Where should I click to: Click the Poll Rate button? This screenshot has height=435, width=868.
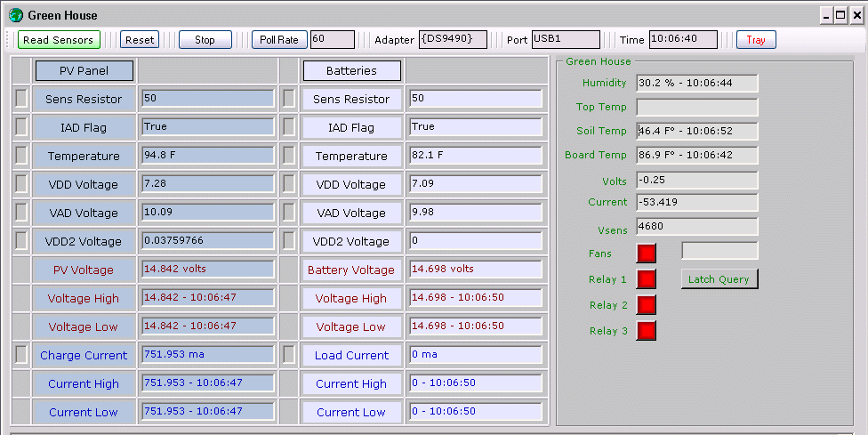point(279,40)
